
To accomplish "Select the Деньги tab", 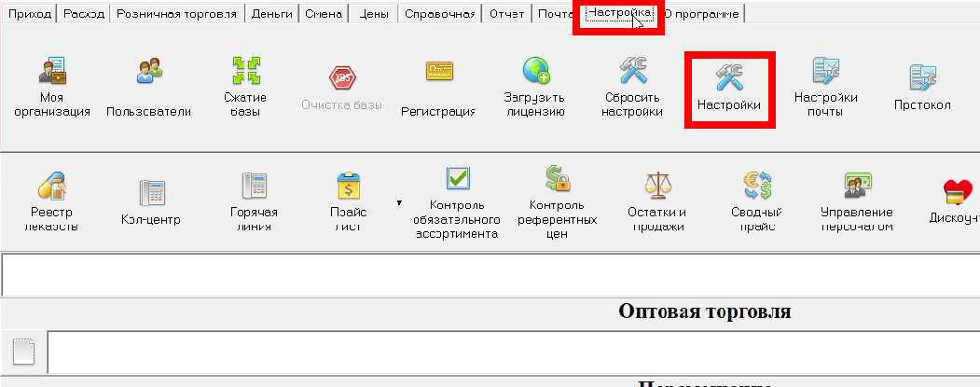I will (271, 14).
